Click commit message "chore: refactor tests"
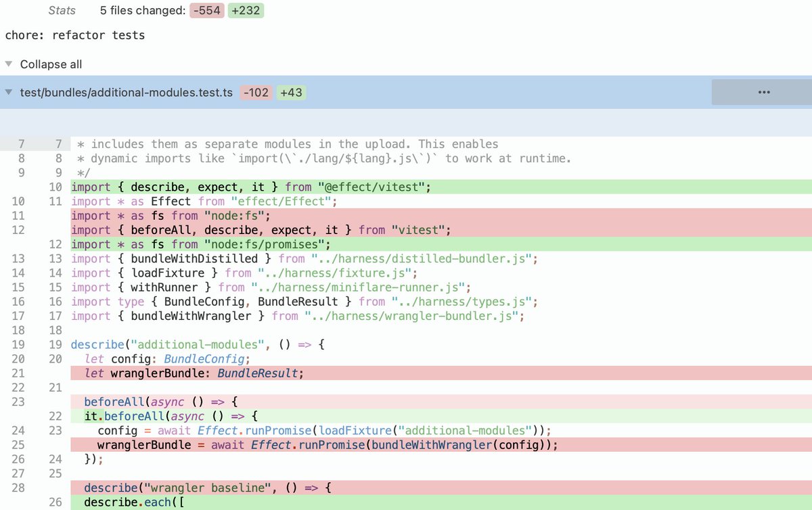This screenshot has height=510, width=812. coord(74,34)
